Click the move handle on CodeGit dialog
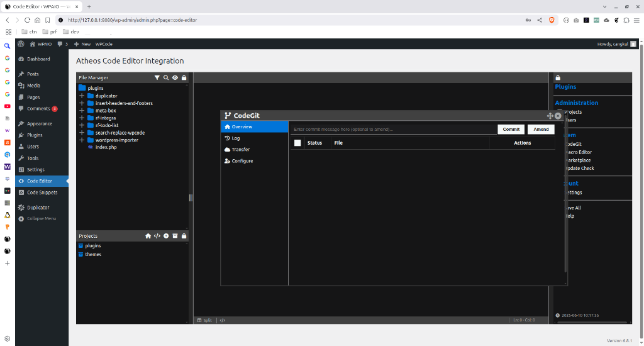 coord(550,116)
